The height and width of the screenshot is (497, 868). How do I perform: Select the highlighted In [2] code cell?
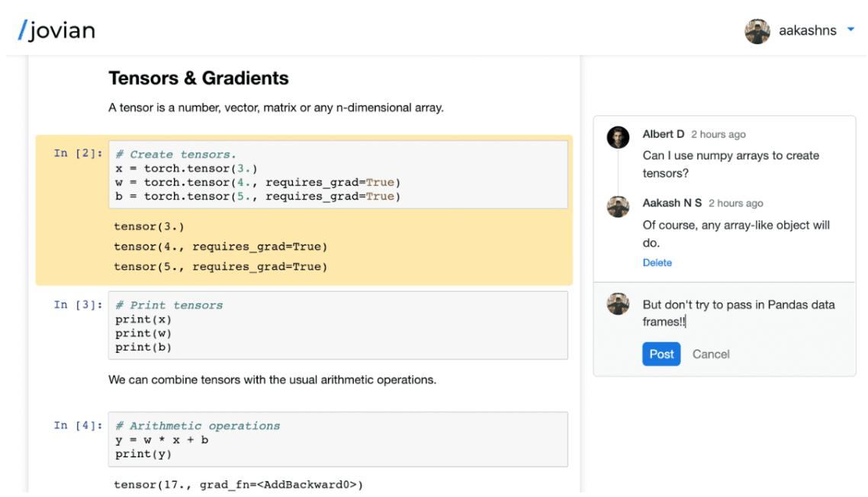coord(338,175)
